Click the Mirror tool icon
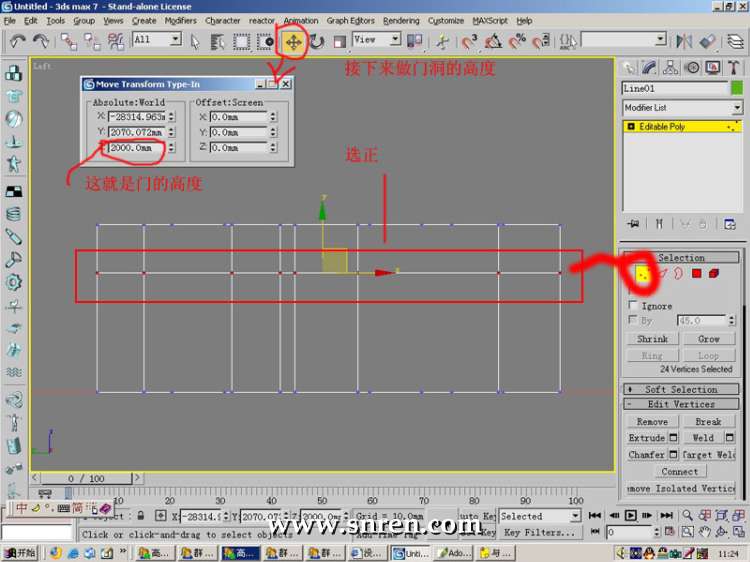 [685, 41]
